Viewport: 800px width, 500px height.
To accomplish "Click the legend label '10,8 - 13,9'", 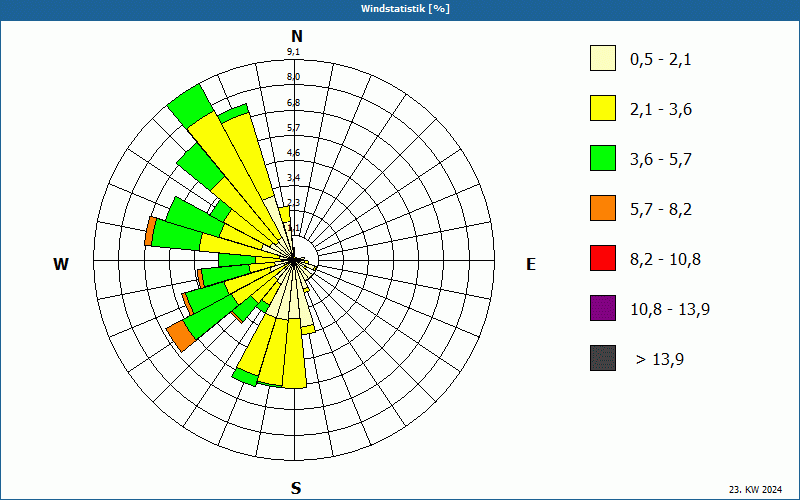I will pos(670,310).
